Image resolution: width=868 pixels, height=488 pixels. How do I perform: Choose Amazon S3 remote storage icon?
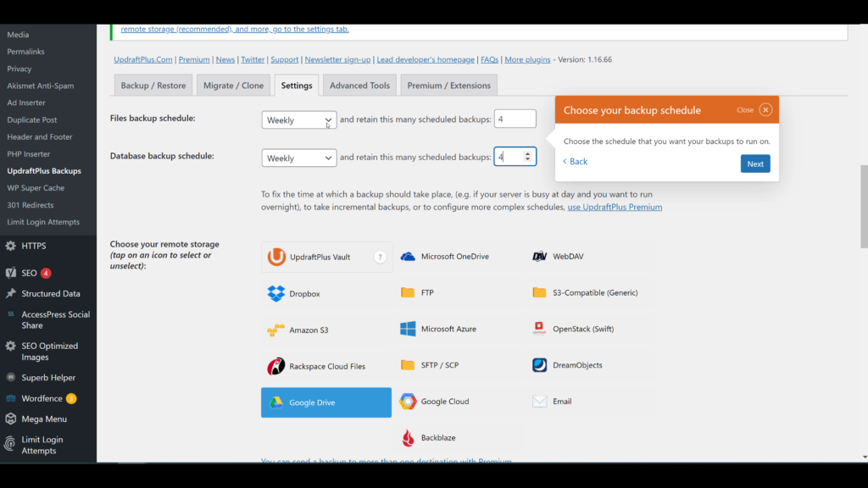276,330
